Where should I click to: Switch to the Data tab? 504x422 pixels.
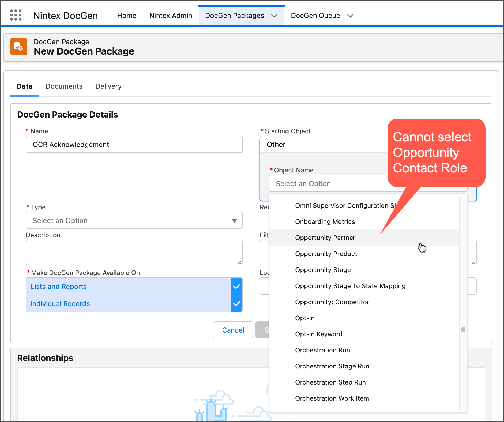(25, 86)
